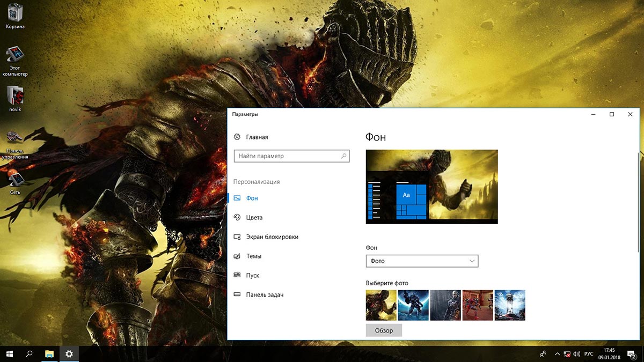Screen dimensions: 644x362
Task: Focus the Найти параметр search field
Action: 287,156
